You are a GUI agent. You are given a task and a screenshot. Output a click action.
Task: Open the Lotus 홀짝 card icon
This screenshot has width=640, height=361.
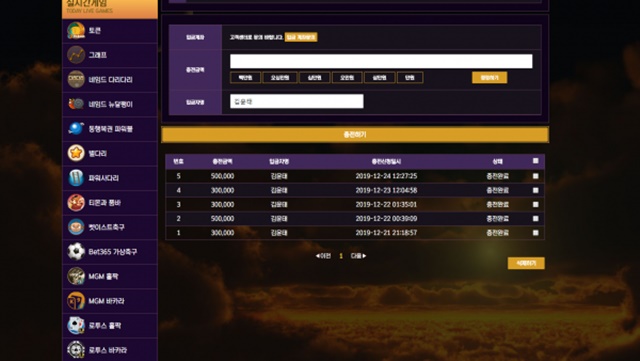coord(76,325)
